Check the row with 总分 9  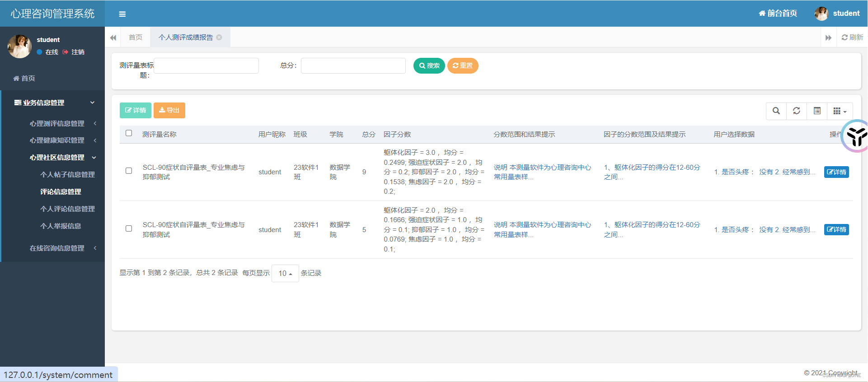(x=129, y=171)
